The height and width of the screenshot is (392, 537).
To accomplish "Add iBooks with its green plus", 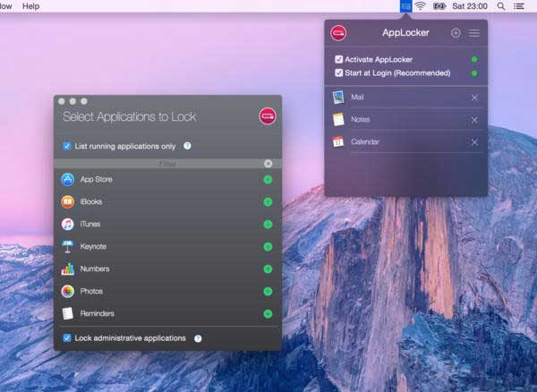I will 268,202.
